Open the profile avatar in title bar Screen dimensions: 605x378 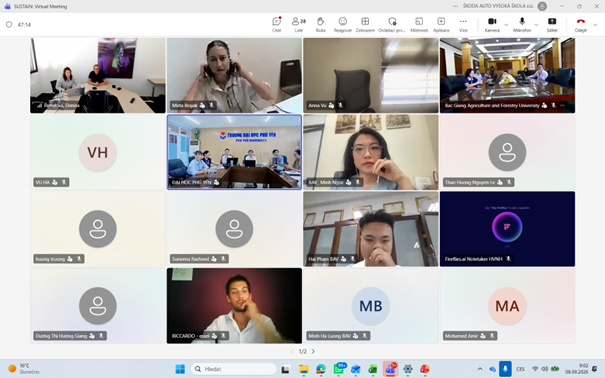[542, 6]
